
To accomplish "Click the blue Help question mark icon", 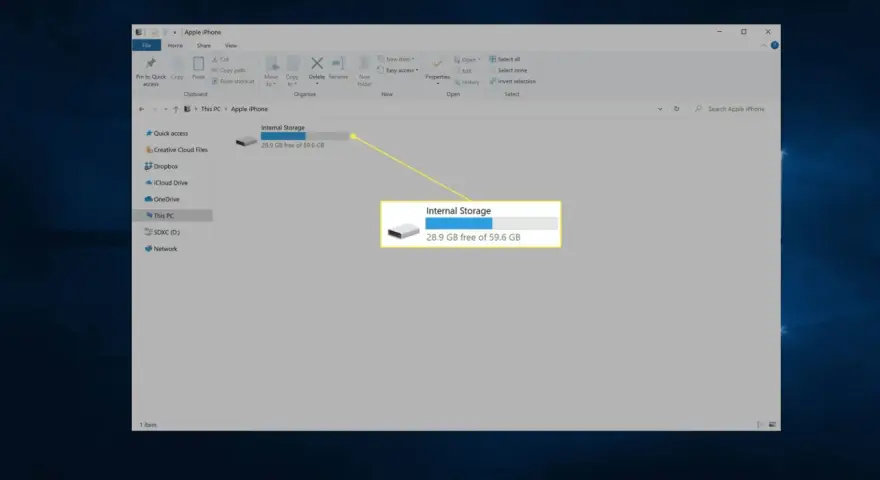I will click(x=774, y=45).
